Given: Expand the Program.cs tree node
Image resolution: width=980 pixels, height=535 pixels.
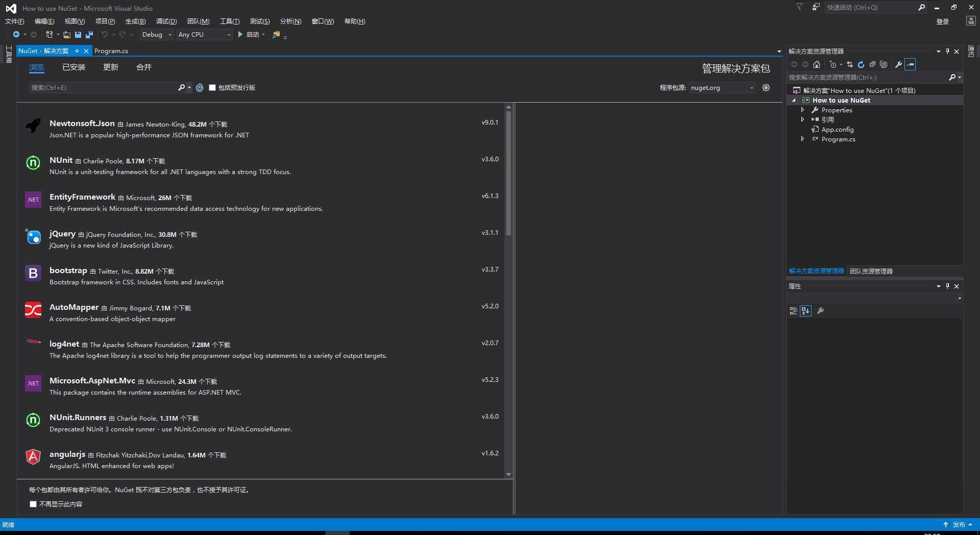Looking at the screenshot, I should click(803, 139).
